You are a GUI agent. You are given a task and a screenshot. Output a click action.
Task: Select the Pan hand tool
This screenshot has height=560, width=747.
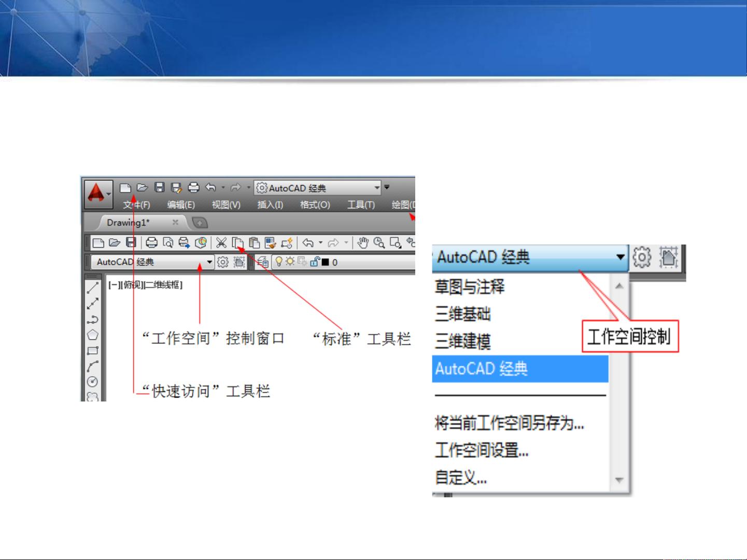[x=363, y=242]
